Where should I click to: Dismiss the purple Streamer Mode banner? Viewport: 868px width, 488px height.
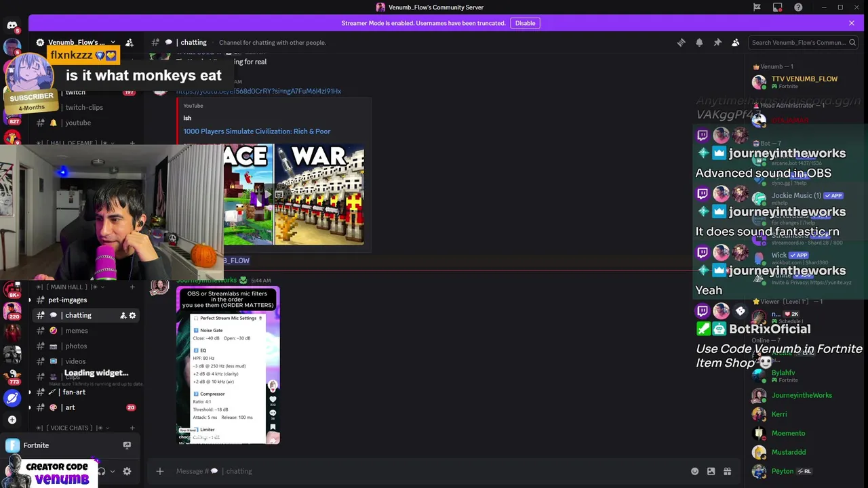point(852,23)
